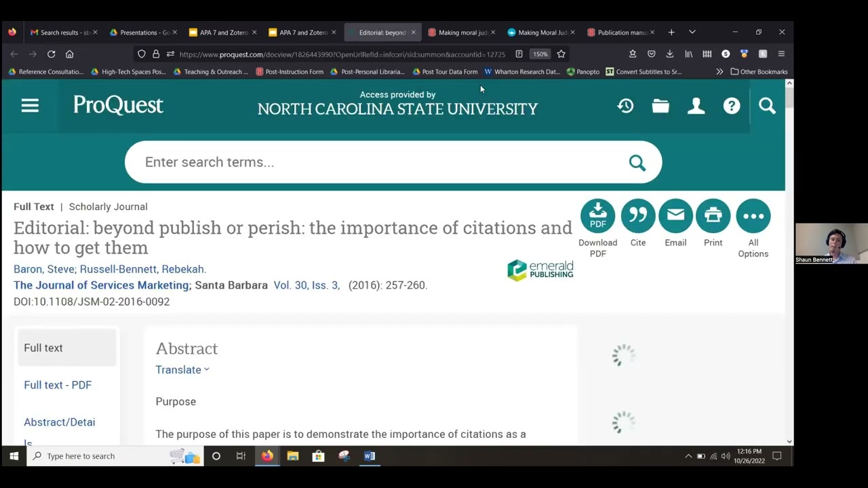Image resolution: width=868 pixels, height=488 pixels.
Task: Click the header search magnifier icon
Action: pos(767,106)
